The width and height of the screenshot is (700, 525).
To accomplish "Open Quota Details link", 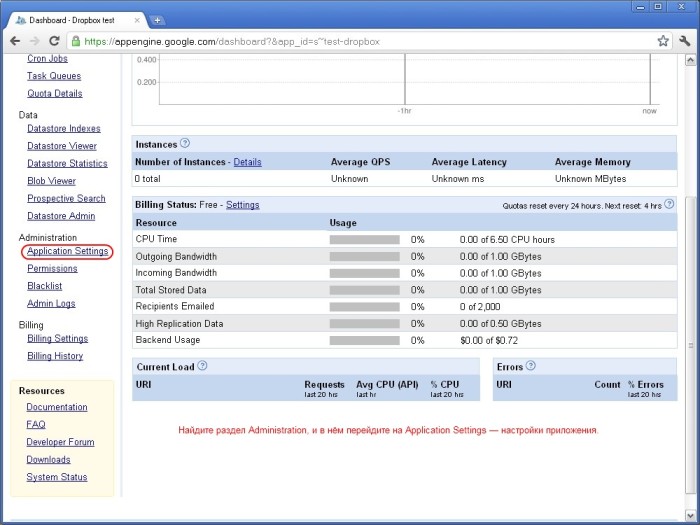I will click(x=55, y=93).
